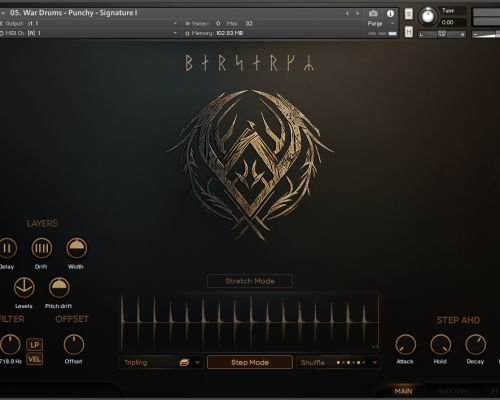
Task: Go to next instrument preset arrow
Action: (x=357, y=13)
